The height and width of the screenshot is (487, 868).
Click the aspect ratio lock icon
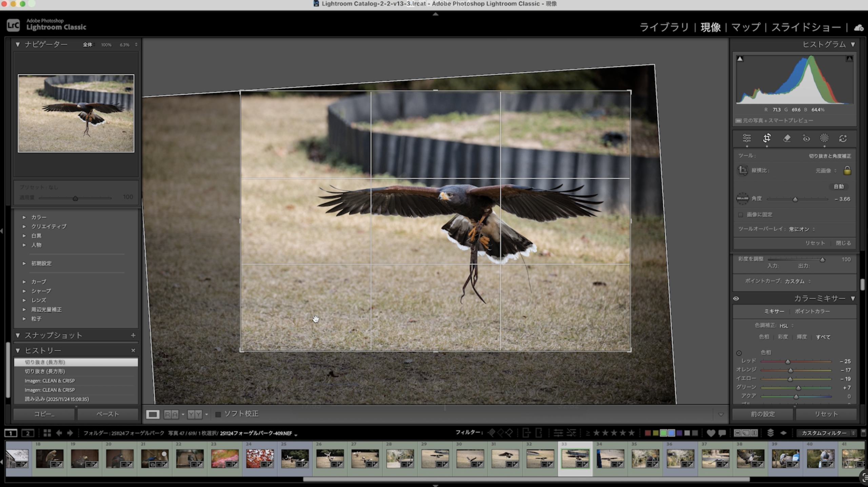click(x=847, y=170)
